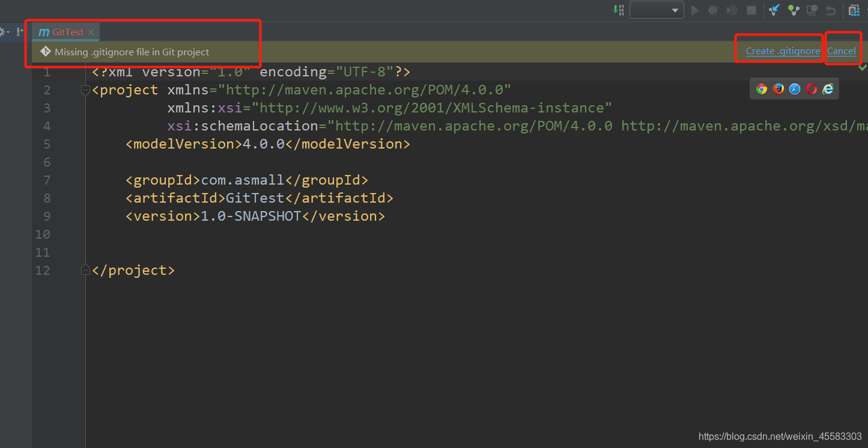Image resolution: width=868 pixels, height=448 pixels.
Task: Click the Debug bug icon
Action: coord(713,10)
